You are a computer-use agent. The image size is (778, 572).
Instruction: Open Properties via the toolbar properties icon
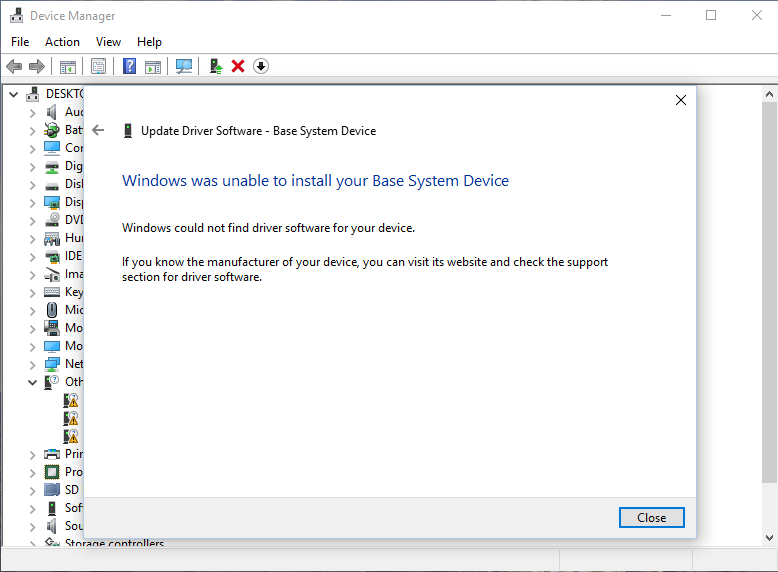(x=98, y=66)
